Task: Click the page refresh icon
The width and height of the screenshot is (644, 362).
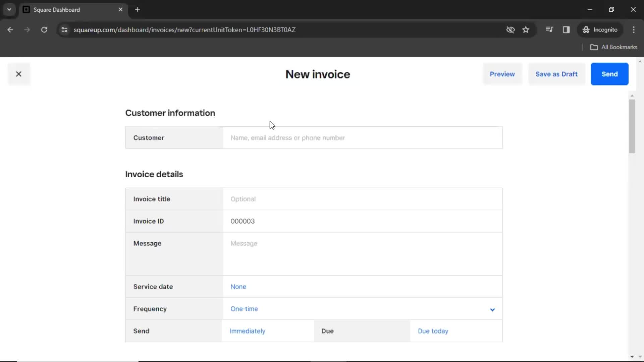Action: point(44,29)
